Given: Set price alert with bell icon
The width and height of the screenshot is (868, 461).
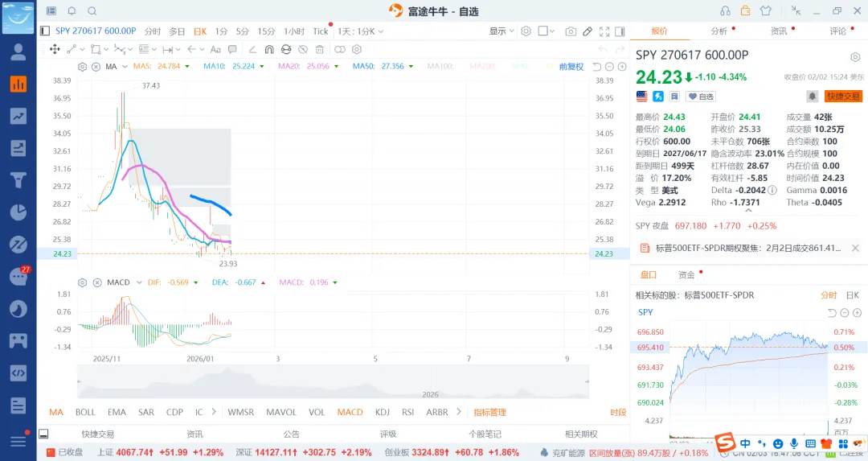Looking at the screenshot, I should [812, 97].
